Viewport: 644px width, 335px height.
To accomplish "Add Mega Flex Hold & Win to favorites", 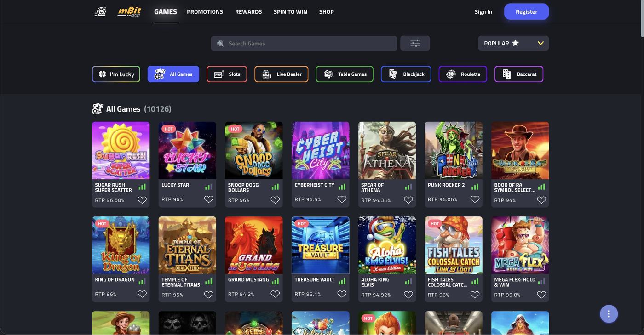I will [541, 295].
